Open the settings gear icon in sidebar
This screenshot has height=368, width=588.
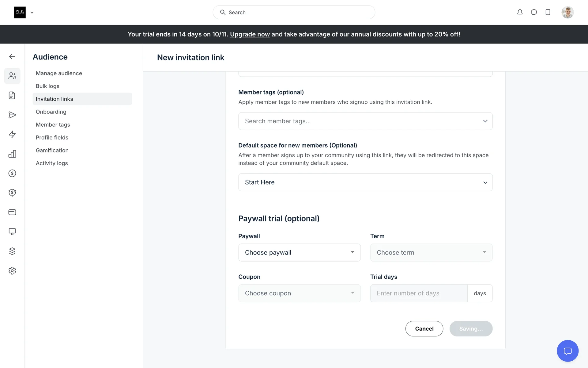[12, 270]
